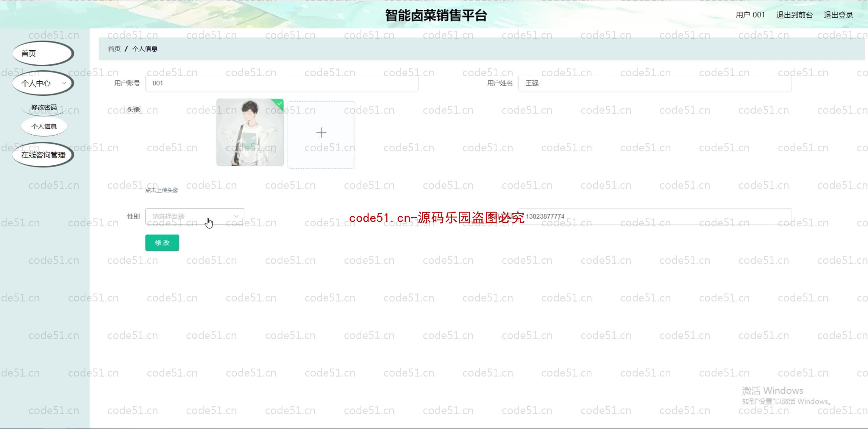The width and height of the screenshot is (868, 429).
Task: Click the 个人信息 sidebar icon
Action: pyautogui.click(x=44, y=126)
